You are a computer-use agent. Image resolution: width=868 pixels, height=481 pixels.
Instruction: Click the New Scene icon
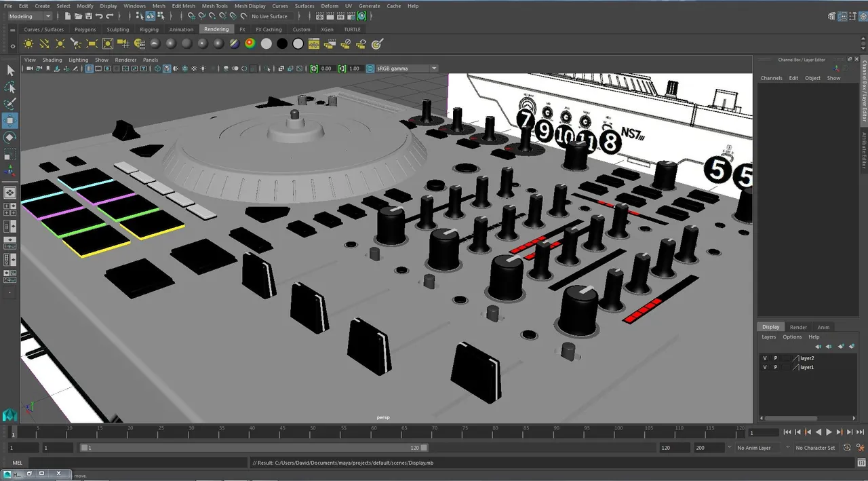pos(68,16)
